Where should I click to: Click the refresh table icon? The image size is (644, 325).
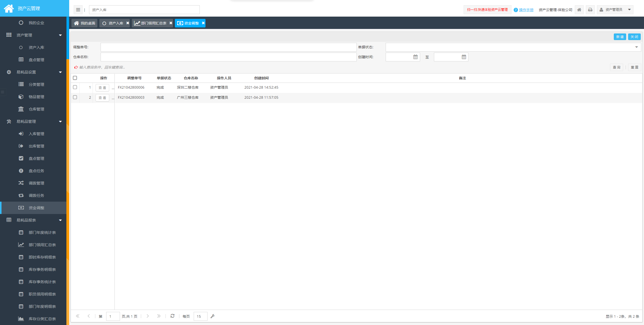point(172,316)
